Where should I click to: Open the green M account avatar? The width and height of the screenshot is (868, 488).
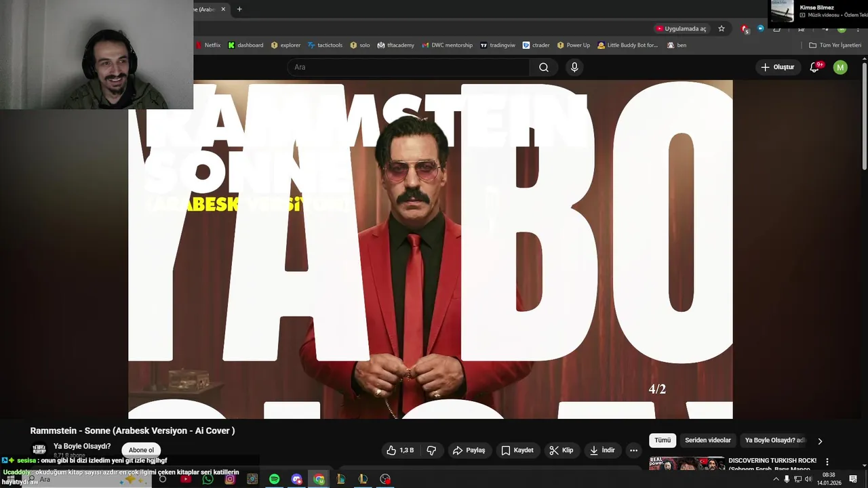coord(840,67)
